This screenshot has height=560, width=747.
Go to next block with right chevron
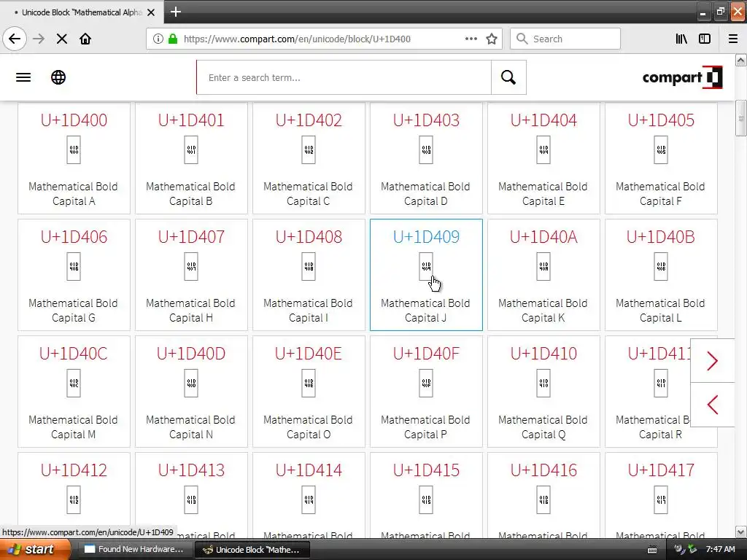tap(712, 360)
